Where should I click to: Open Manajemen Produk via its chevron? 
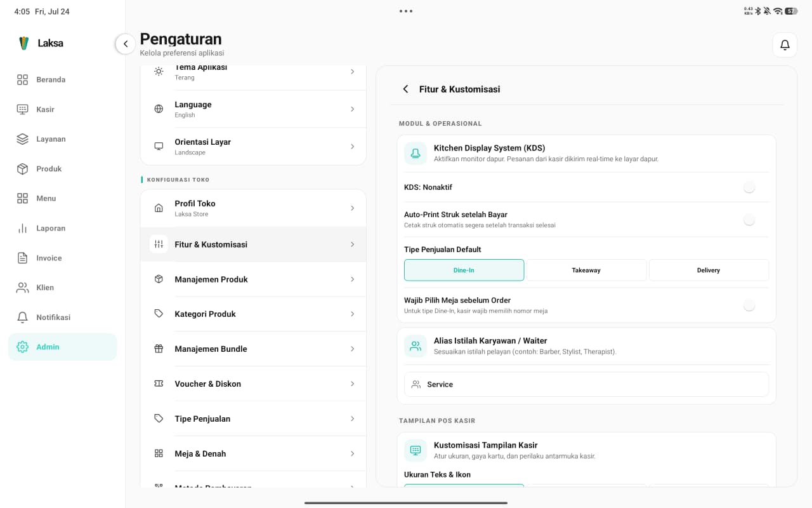353,279
